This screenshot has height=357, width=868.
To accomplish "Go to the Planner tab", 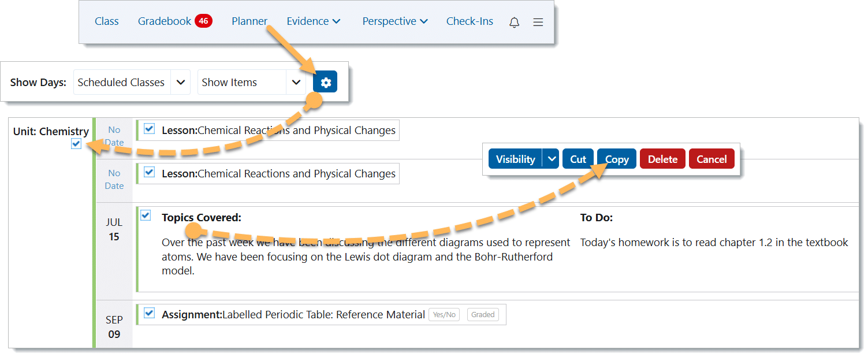I will coord(249,21).
